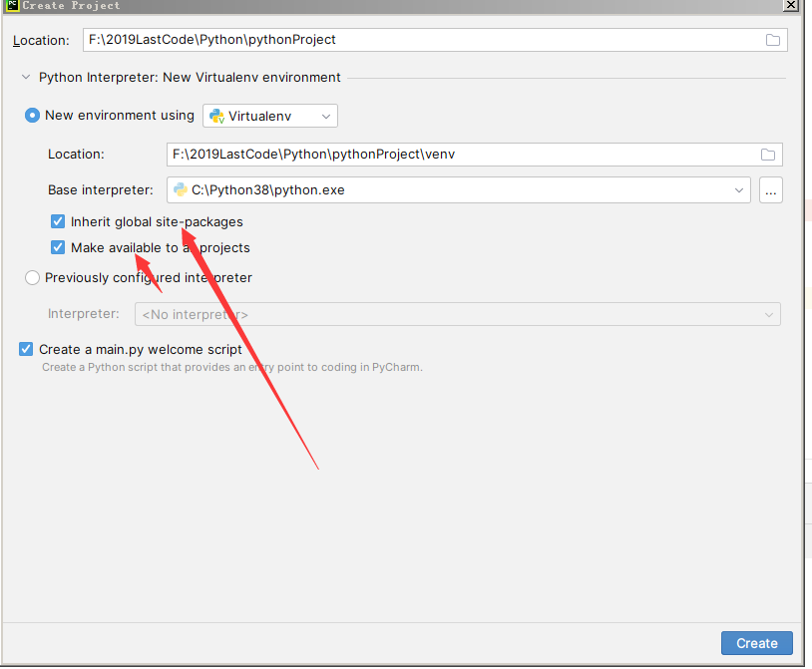Collapse the Python Interpreter section
The image size is (812, 669).
(25, 77)
